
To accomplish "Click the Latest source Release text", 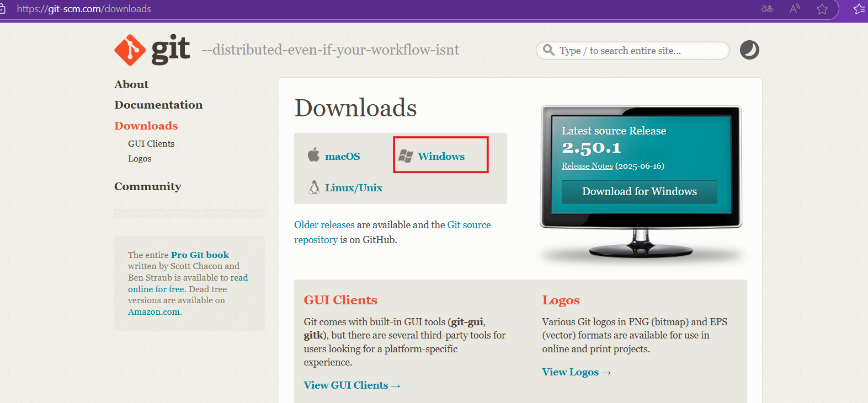I will tap(614, 131).
